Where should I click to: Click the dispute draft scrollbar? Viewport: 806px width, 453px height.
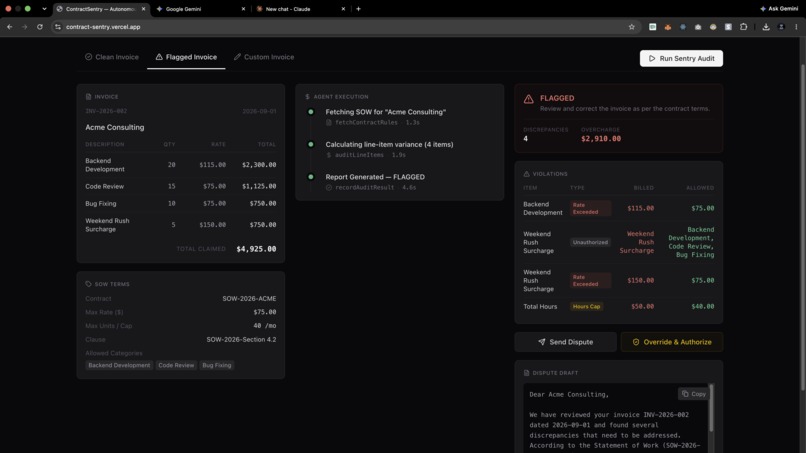tap(711, 407)
